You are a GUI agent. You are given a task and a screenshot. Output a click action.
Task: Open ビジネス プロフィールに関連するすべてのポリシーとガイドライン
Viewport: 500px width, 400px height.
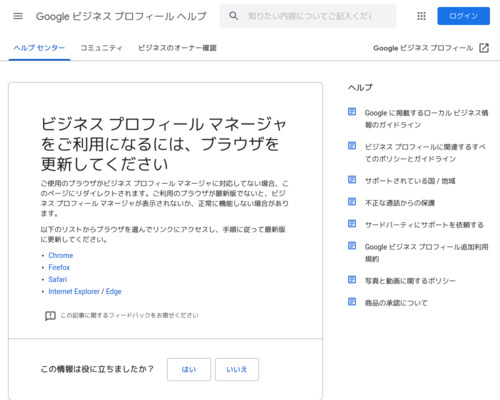(x=425, y=153)
